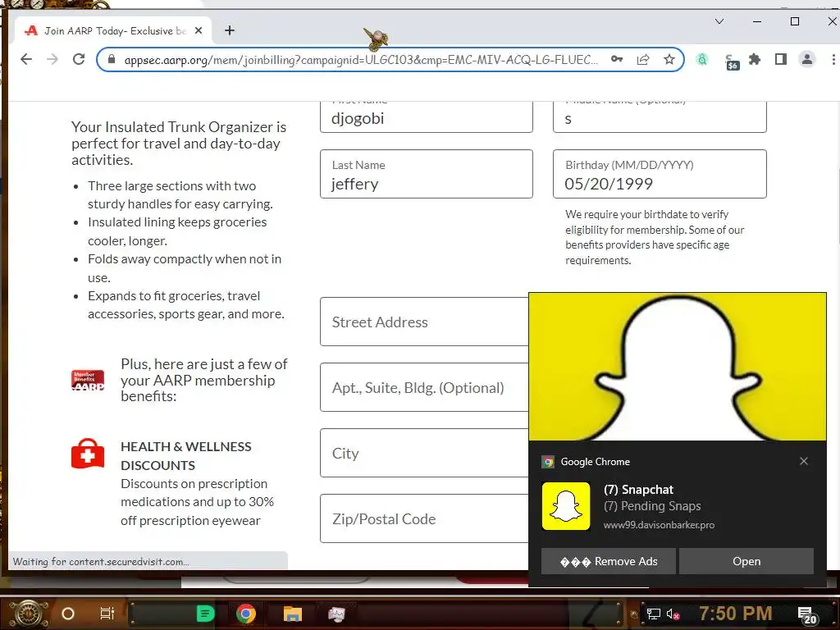Viewport: 840px width, 630px height.
Task: Edit the middle name field
Action: [x=660, y=116]
